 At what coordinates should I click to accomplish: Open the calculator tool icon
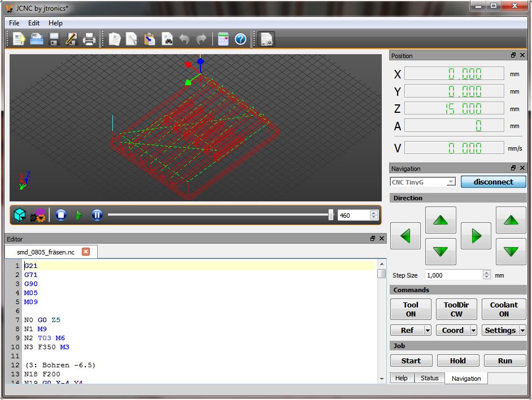coord(223,39)
